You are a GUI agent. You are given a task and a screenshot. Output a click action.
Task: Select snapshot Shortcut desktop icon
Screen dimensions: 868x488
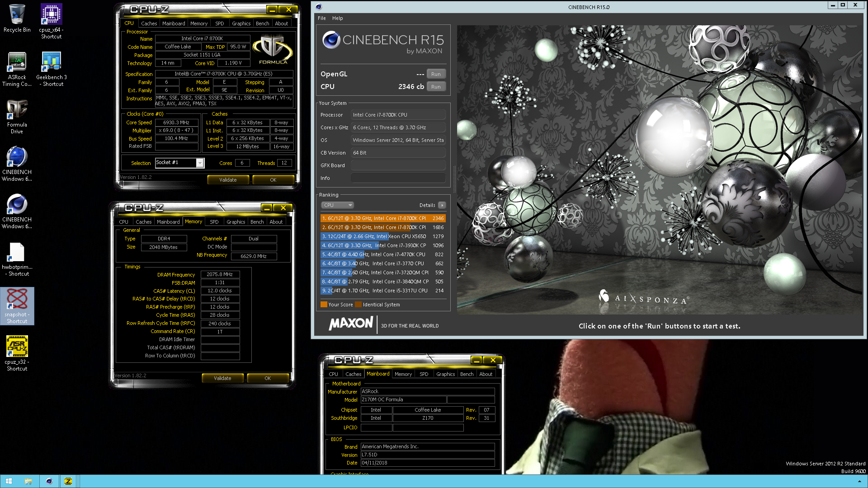[x=17, y=306]
